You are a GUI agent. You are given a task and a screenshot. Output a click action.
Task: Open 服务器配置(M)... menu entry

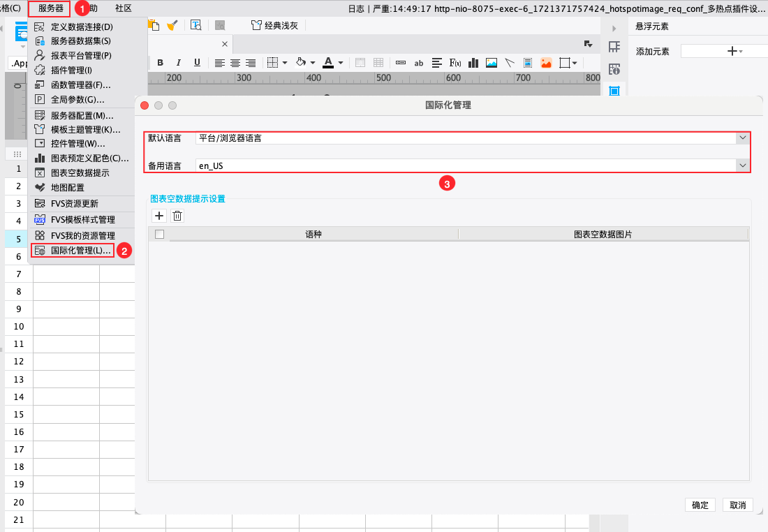(x=82, y=116)
